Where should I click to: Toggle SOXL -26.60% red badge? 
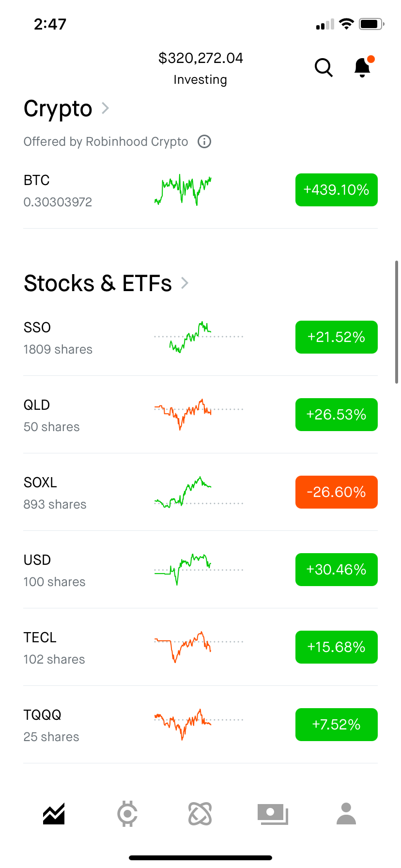coord(336,492)
